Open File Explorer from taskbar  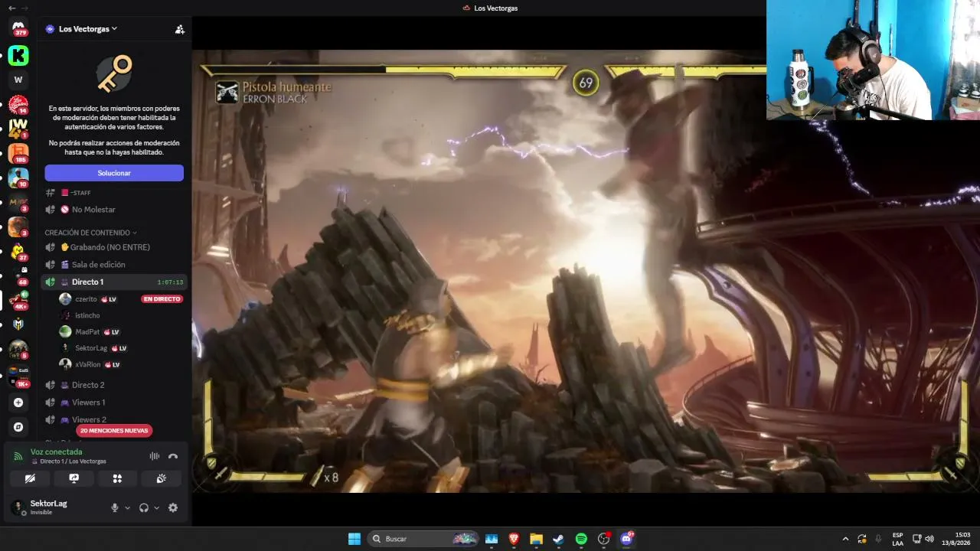[536, 539]
